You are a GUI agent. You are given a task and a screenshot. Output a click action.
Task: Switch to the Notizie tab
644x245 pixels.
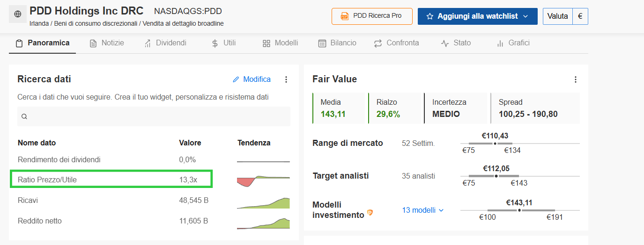click(107, 43)
